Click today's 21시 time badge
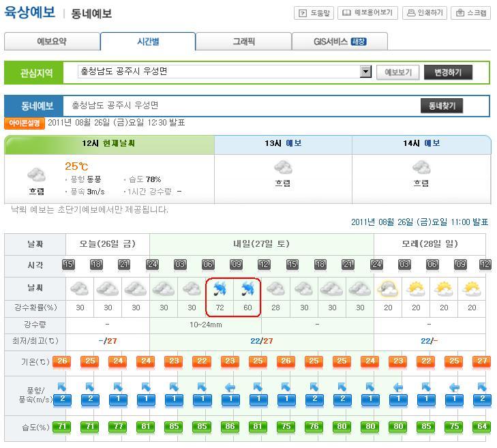The width and height of the screenshot is (497, 448). point(124,265)
